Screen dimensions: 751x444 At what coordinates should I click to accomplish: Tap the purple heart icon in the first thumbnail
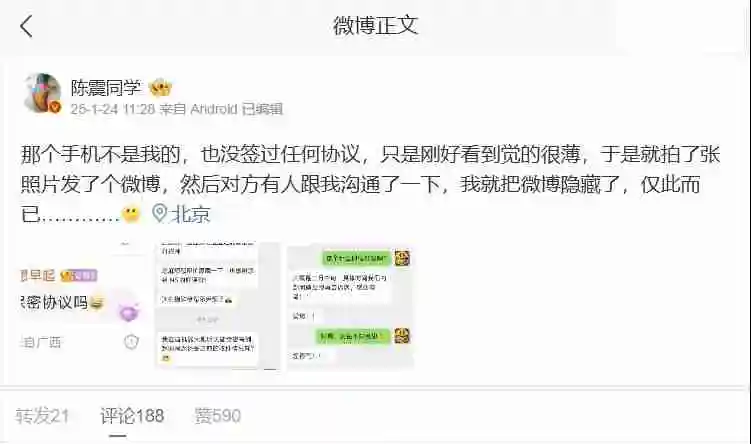coord(128,313)
